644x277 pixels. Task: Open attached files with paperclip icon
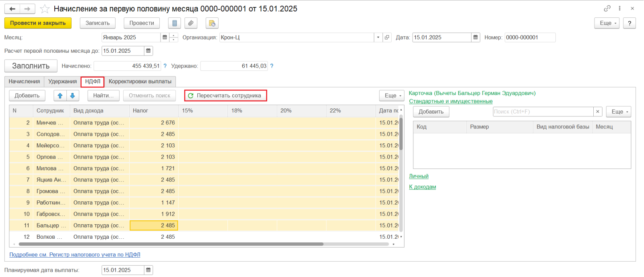click(191, 23)
